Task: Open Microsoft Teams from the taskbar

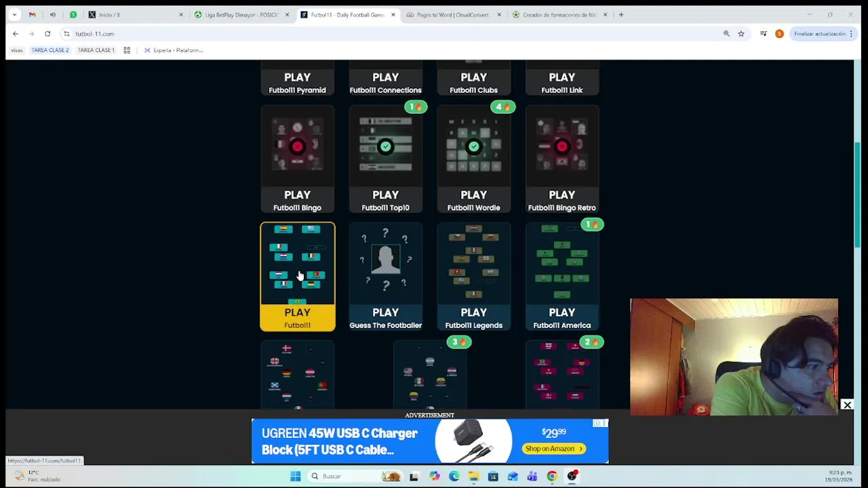Action: tap(532, 476)
